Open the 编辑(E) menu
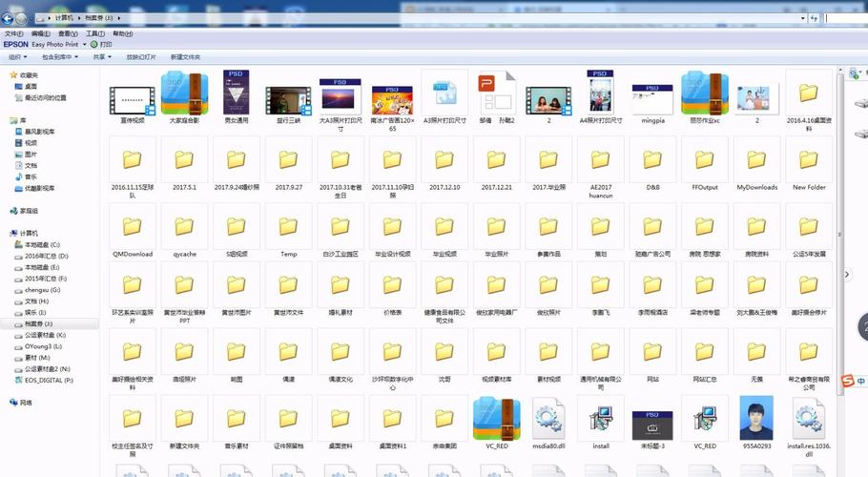 [x=40, y=33]
